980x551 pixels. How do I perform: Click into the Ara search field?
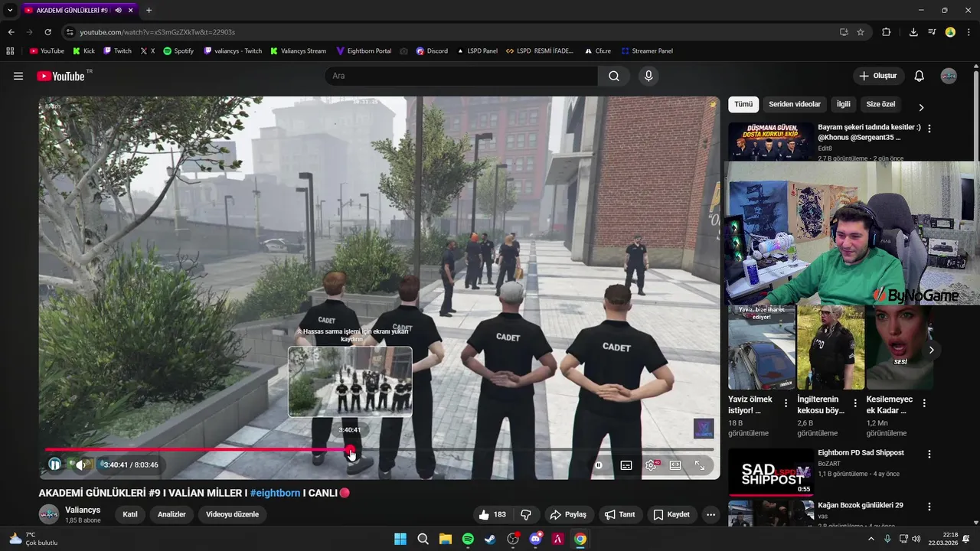[x=461, y=76]
